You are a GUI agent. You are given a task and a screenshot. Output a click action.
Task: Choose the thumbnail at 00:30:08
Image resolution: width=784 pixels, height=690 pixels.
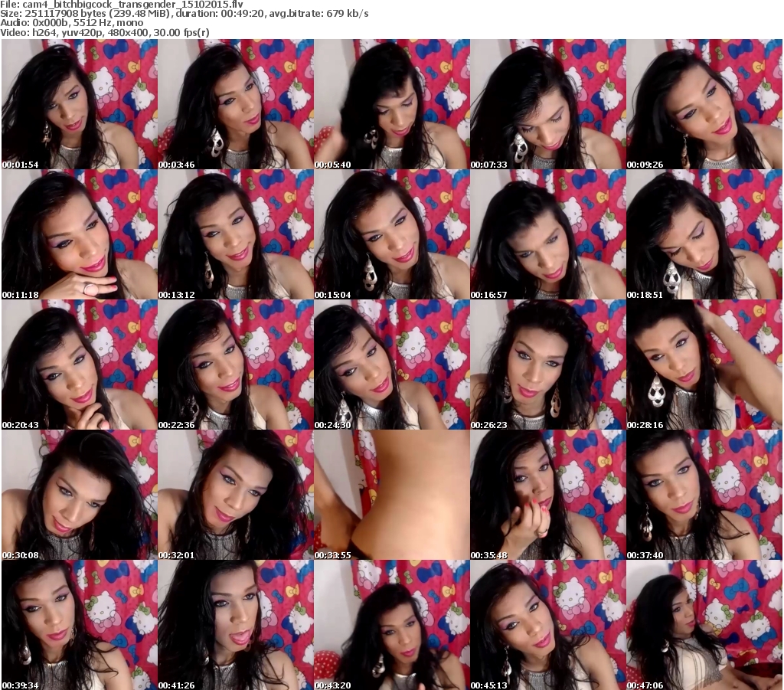[80, 495]
